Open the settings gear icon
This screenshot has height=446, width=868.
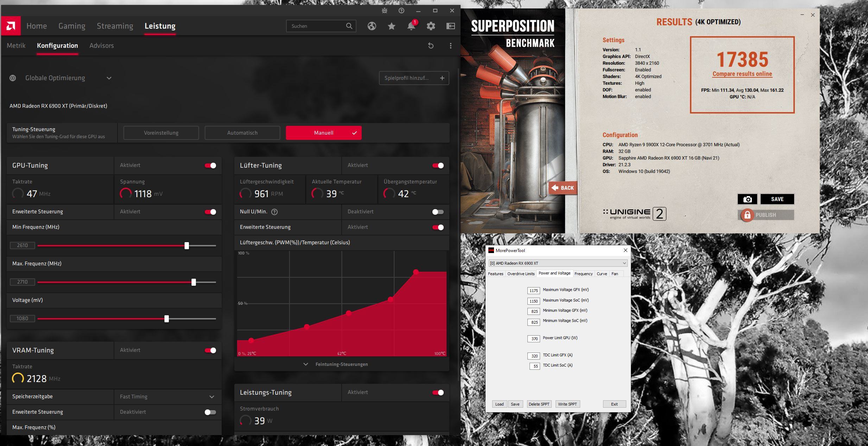431,26
